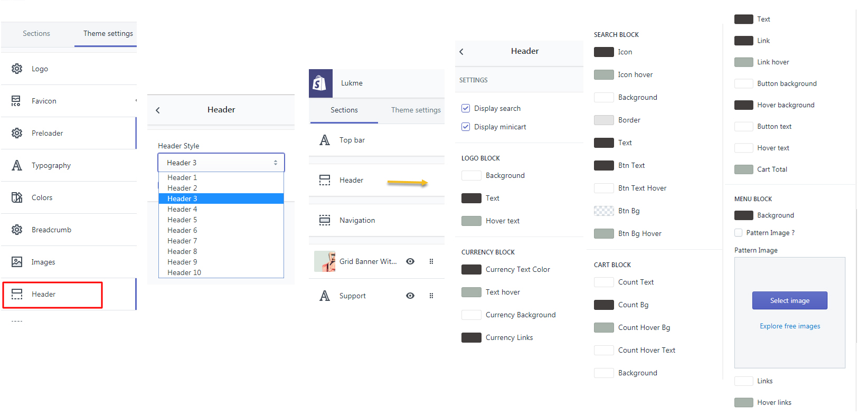Click the Top bar letter icon
868x416 pixels.
325,140
